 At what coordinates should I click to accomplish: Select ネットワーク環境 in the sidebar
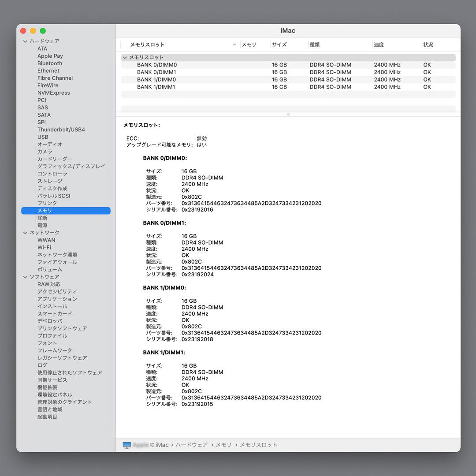click(57, 255)
